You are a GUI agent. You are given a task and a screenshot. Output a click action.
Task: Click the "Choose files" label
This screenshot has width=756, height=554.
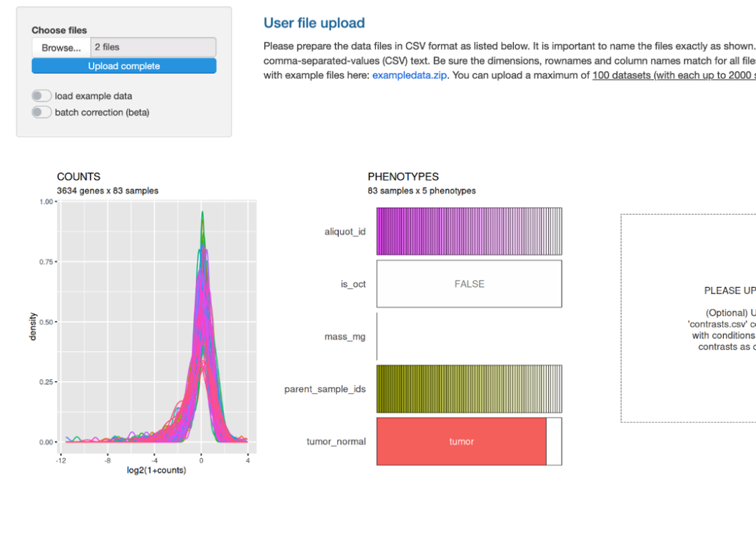[59, 31]
